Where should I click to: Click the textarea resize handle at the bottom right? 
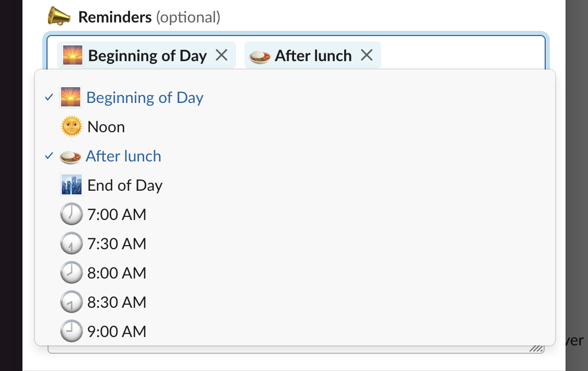coord(536,349)
